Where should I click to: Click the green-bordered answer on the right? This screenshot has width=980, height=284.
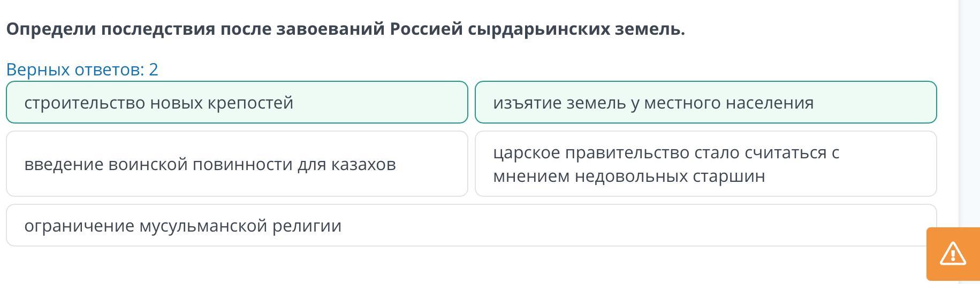click(705, 102)
